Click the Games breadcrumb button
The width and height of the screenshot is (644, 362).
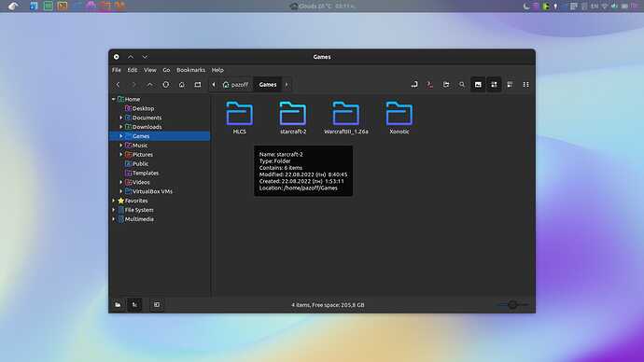[x=268, y=85]
